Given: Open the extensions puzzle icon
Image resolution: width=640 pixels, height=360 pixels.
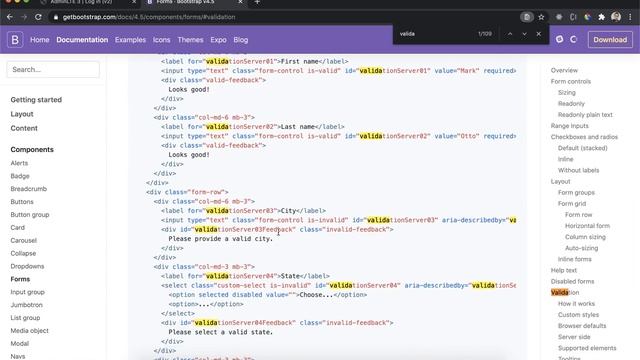Looking at the screenshot, I should click(x=602, y=17).
